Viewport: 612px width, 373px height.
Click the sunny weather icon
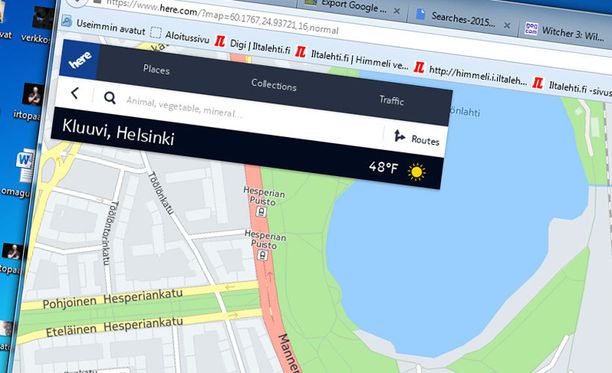pos(416,172)
